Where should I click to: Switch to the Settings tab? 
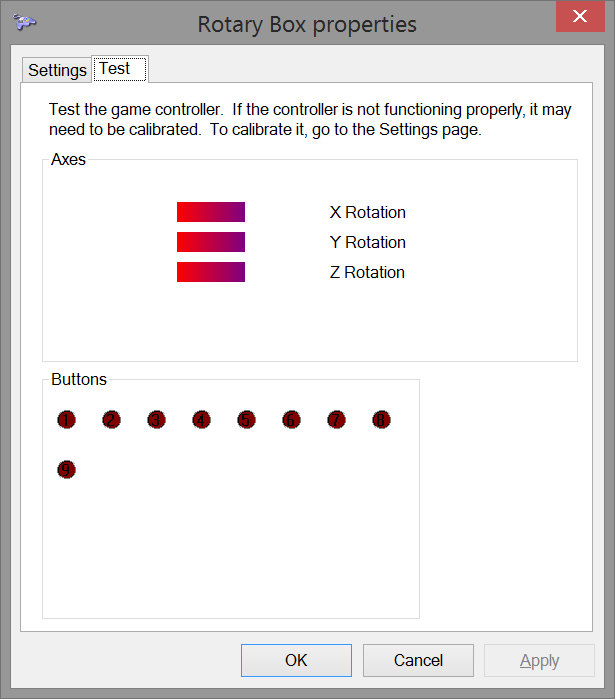(x=57, y=70)
